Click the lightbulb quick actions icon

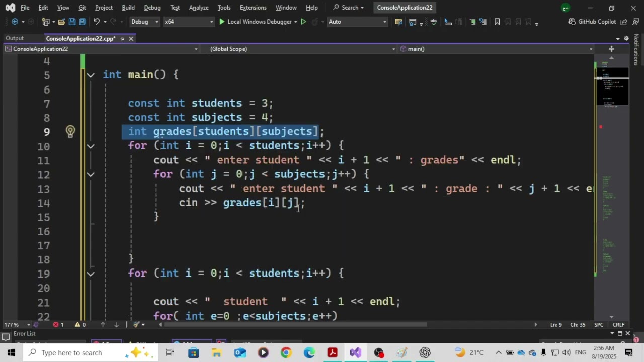pyautogui.click(x=70, y=131)
